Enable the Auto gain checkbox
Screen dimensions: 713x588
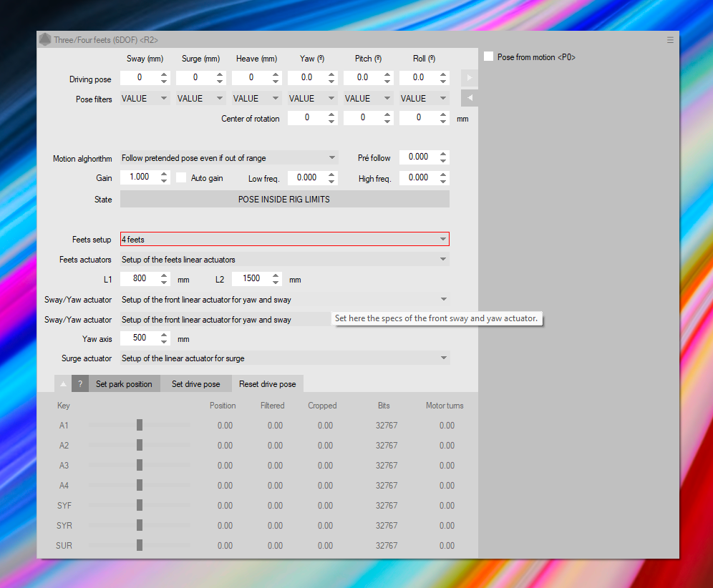(182, 177)
